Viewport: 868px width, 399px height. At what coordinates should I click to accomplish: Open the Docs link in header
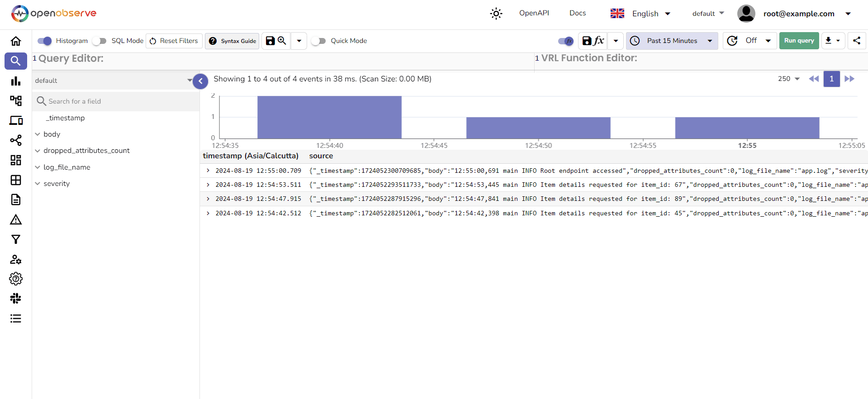577,13
